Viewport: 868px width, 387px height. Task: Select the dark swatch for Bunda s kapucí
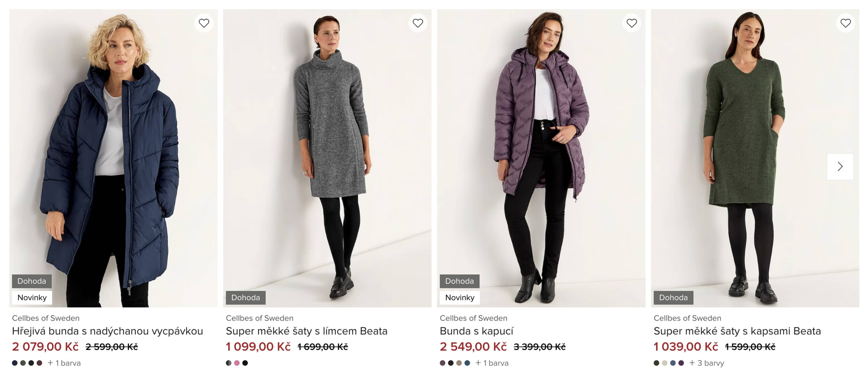coord(451,363)
